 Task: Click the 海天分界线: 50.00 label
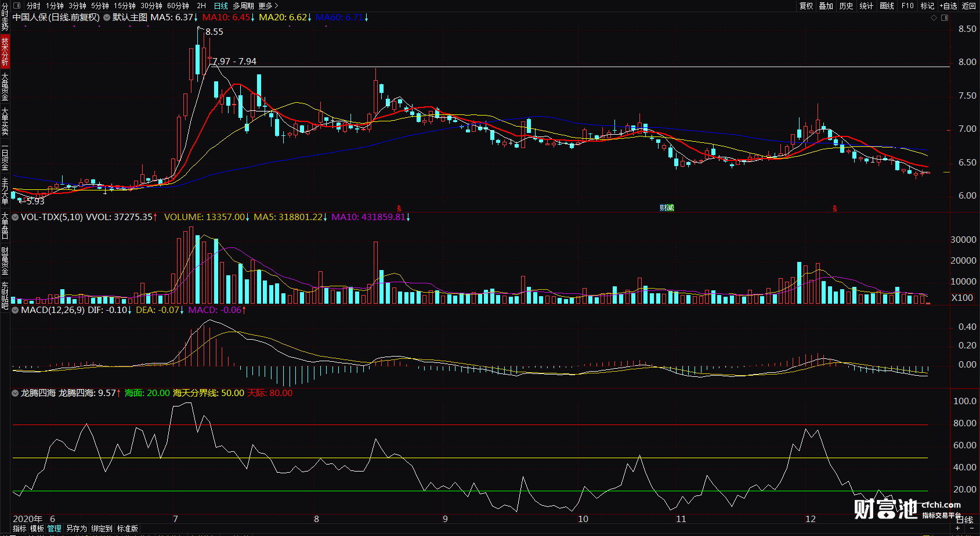pyautogui.click(x=209, y=393)
